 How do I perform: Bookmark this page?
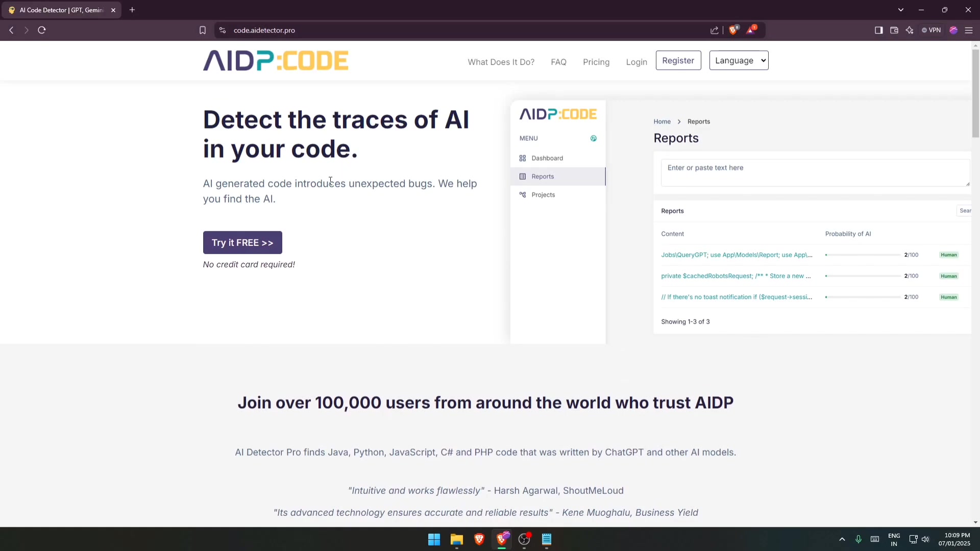pyautogui.click(x=203, y=30)
